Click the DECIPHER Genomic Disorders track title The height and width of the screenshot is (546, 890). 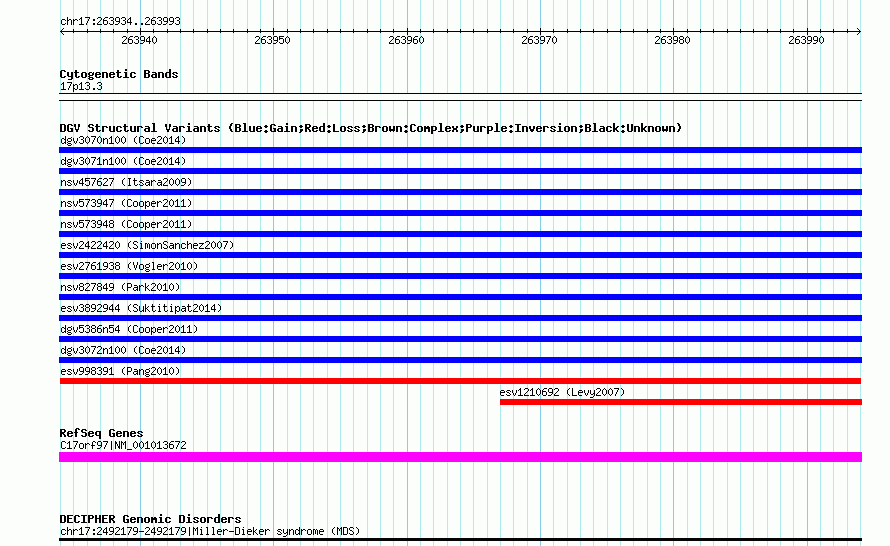click(x=150, y=519)
